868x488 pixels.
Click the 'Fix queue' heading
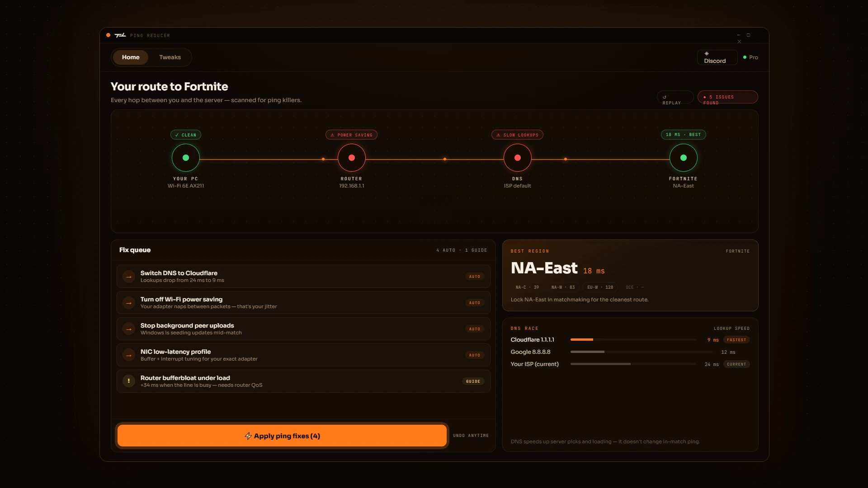pyautogui.click(x=135, y=250)
